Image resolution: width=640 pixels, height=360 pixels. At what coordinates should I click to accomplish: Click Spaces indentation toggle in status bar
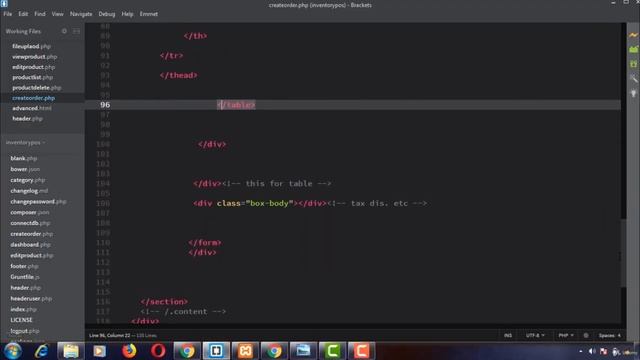tap(609, 336)
